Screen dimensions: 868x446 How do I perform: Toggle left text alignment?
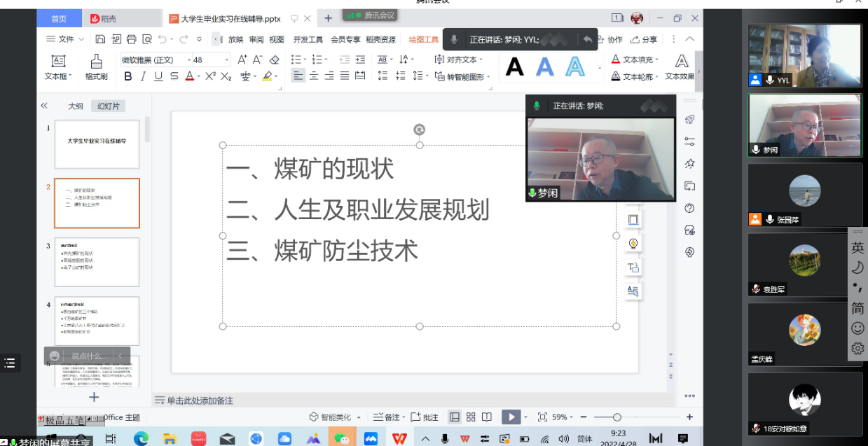[x=298, y=76]
